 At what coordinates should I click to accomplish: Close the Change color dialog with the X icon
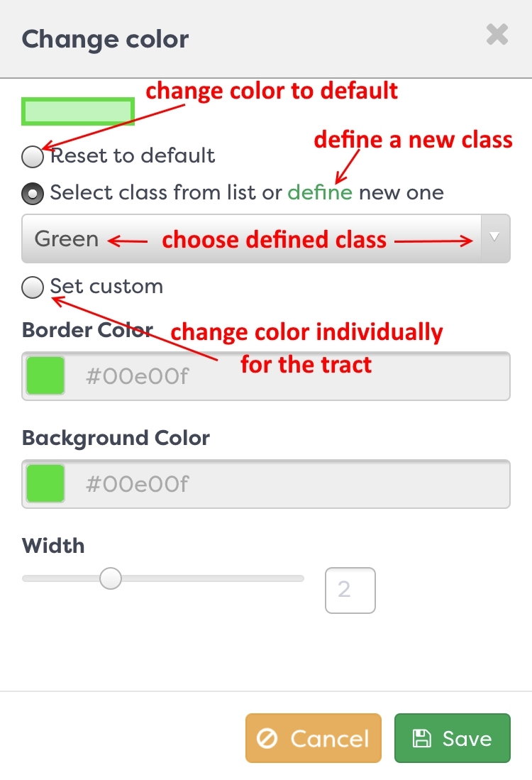point(497,35)
